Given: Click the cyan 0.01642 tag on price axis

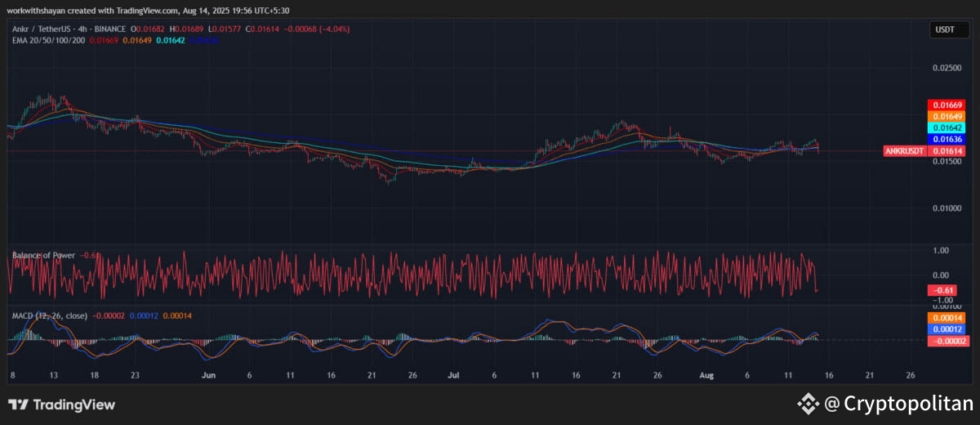Looking at the screenshot, I should 947,127.
